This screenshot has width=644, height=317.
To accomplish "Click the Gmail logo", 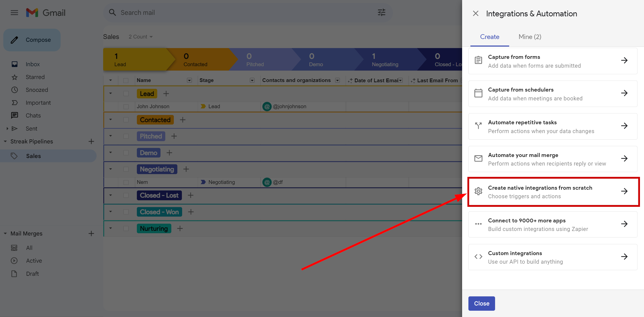I will pos(46,13).
